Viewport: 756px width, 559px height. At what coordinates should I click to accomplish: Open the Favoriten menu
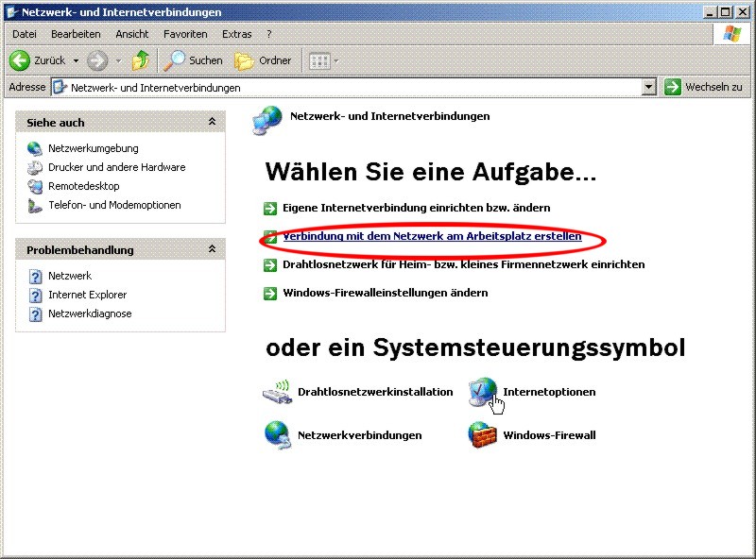pyautogui.click(x=185, y=34)
